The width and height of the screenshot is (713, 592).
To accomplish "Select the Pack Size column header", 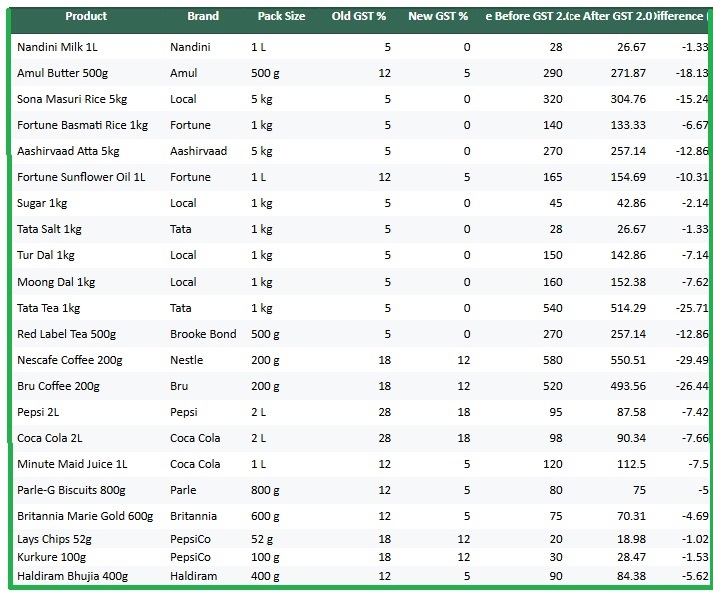I will 281,16.
